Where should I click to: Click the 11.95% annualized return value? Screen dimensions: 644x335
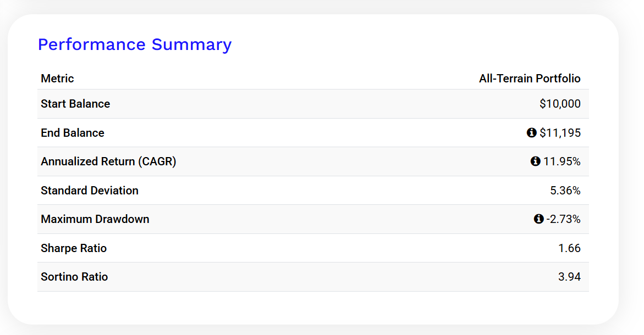(562, 161)
